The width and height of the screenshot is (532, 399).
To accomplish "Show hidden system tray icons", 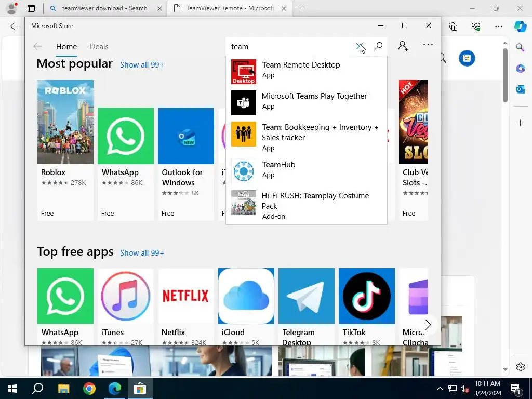I will click(x=440, y=389).
